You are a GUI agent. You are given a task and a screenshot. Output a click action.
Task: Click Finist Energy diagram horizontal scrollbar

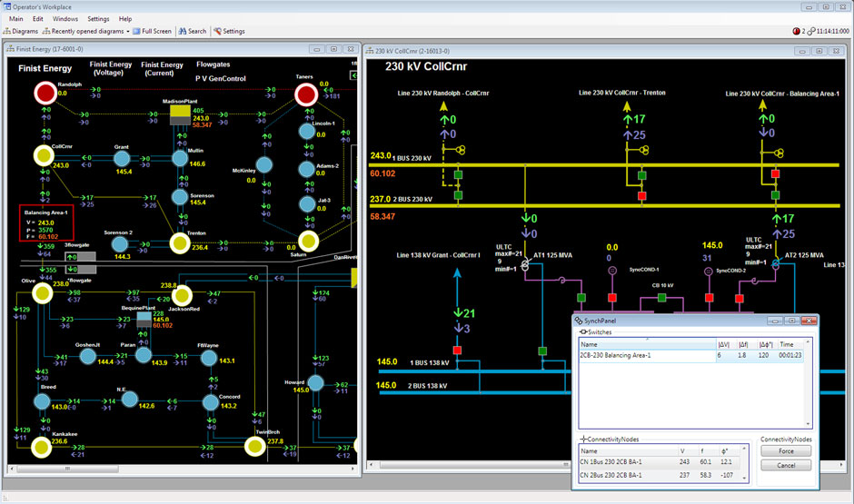(183, 469)
